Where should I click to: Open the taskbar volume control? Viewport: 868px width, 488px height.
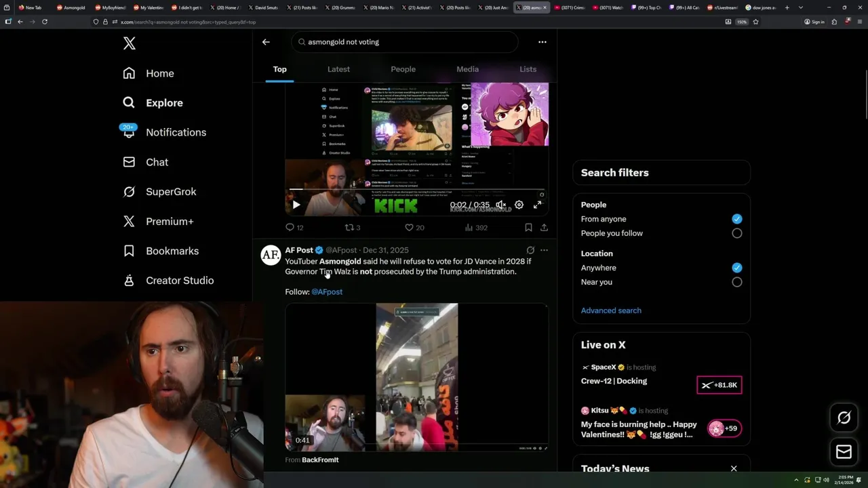coord(826,480)
